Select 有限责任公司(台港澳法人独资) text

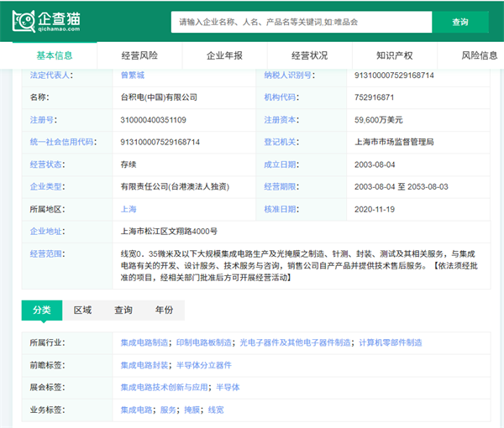point(175,186)
